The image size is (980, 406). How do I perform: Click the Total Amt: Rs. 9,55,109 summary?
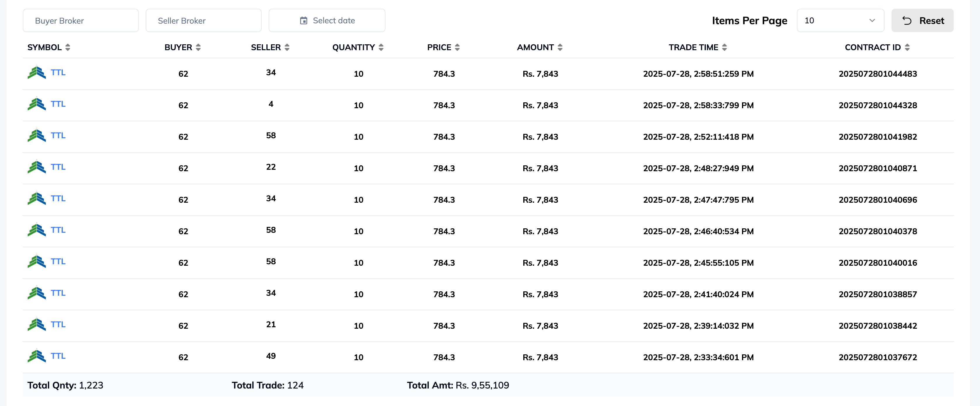tap(458, 385)
